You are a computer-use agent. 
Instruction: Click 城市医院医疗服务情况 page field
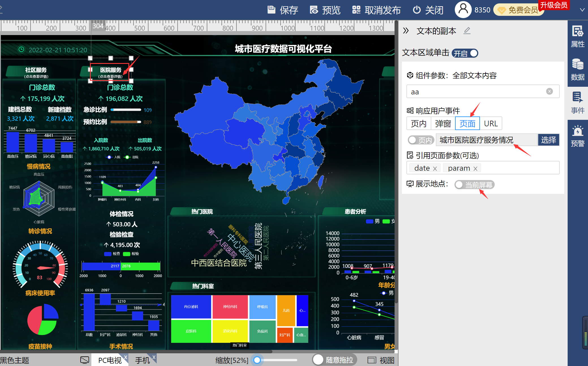486,140
